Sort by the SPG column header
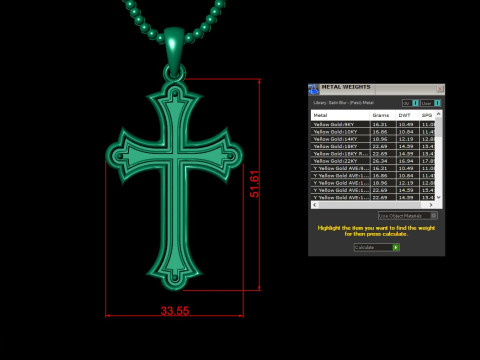The image size is (480, 360). pyautogui.click(x=427, y=115)
